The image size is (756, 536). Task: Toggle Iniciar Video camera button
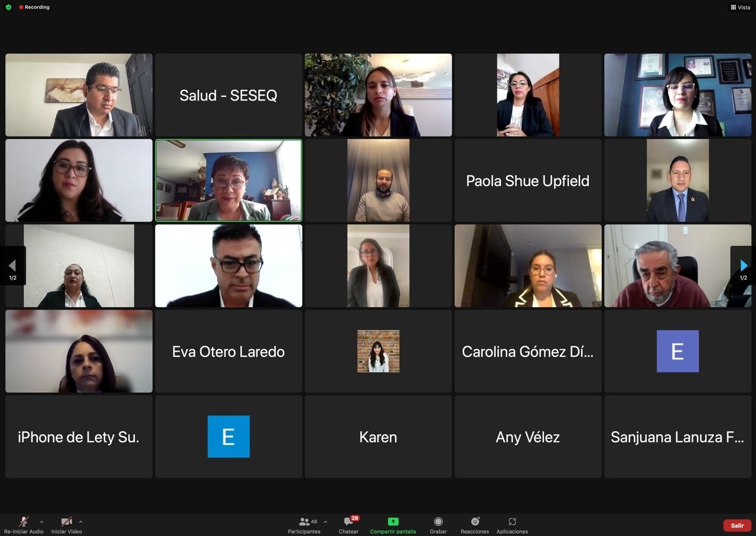pyautogui.click(x=67, y=524)
